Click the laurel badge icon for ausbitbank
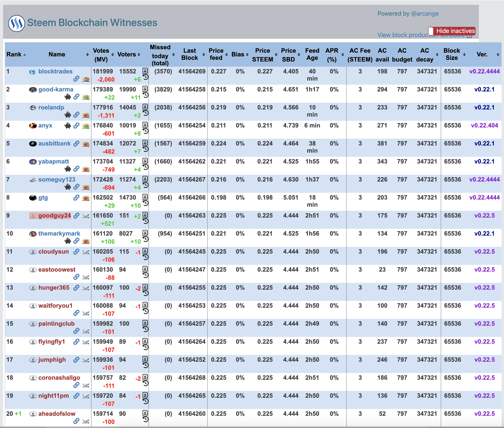This screenshot has height=428, width=504. click(x=86, y=144)
